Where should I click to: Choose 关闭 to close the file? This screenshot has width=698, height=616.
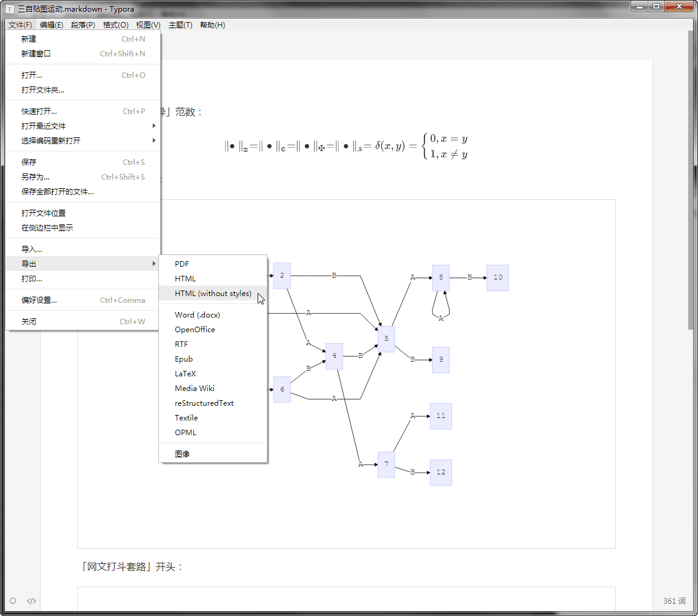83,322
